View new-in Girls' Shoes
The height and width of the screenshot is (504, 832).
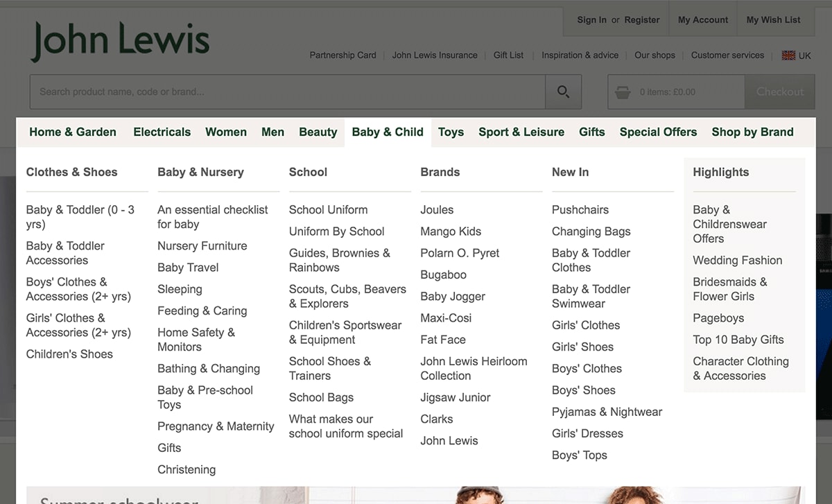(x=583, y=347)
